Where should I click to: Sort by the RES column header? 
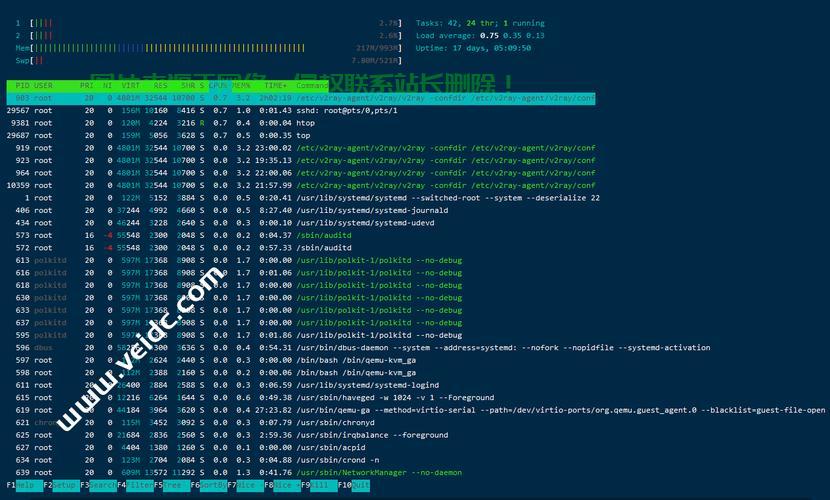click(x=160, y=86)
